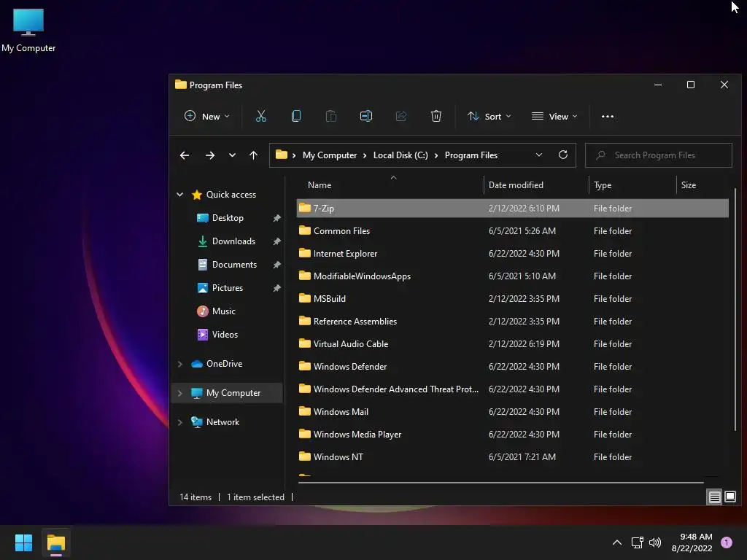The width and height of the screenshot is (747, 560).
Task: Unpin Downloads using its pin icon
Action: [x=276, y=241]
